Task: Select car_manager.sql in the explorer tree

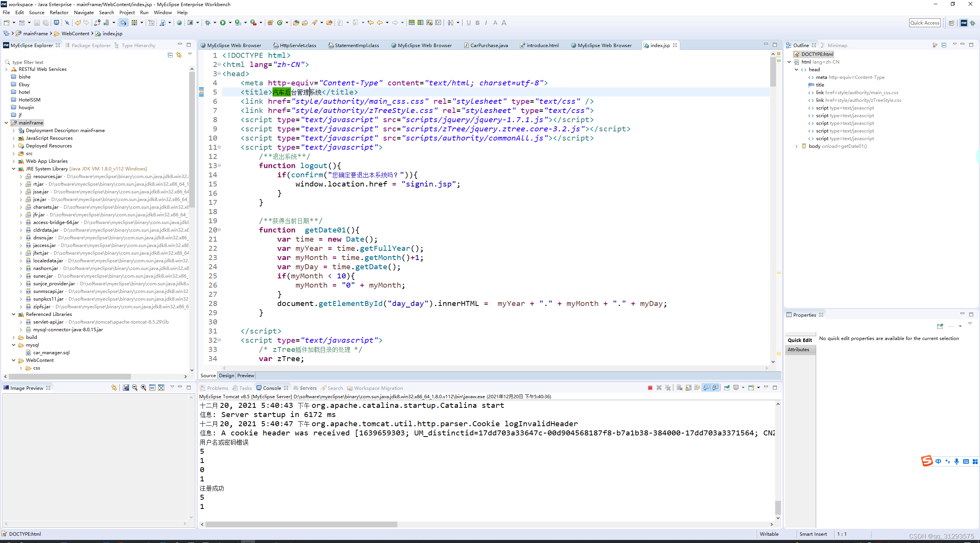Action: (x=51, y=353)
